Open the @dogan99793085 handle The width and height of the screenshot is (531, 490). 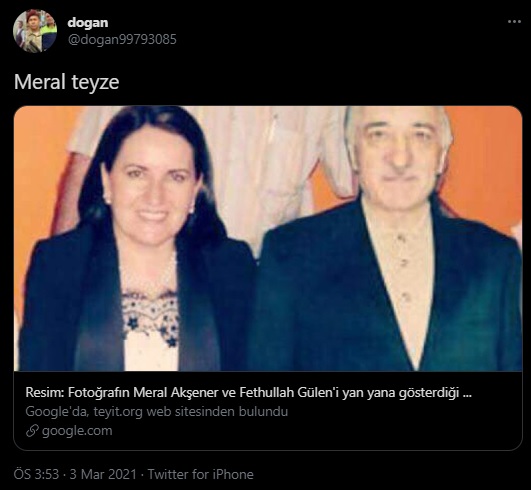pyautogui.click(x=122, y=39)
